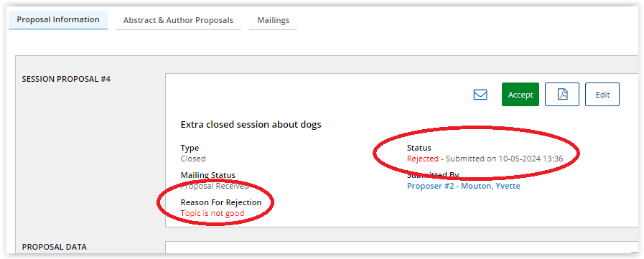Click the SESSION PROPOSAL #4 heading

click(x=66, y=79)
